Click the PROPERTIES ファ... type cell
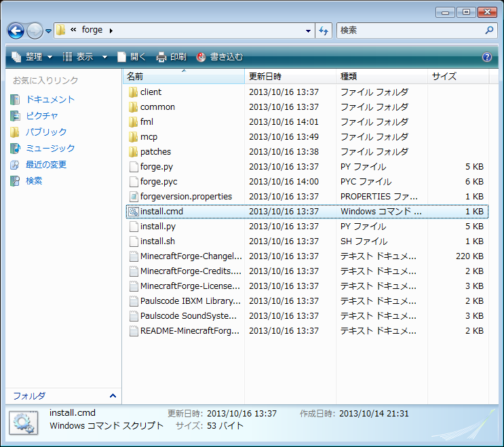504x447 pixels. coord(379,197)
